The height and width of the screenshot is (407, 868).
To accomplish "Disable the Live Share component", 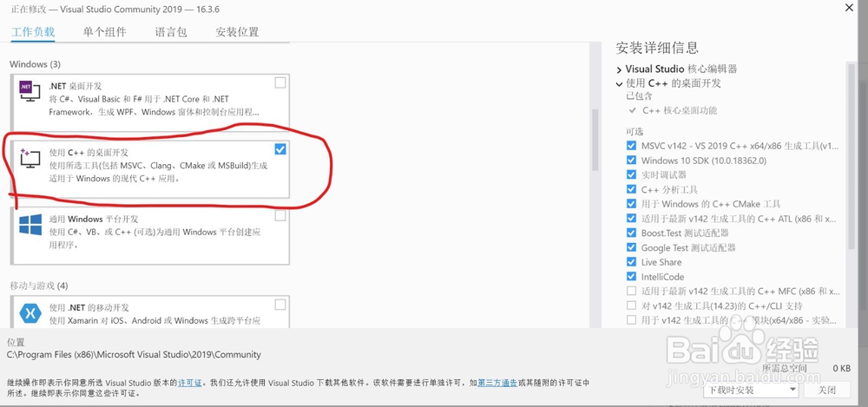I will coord(631,262).
